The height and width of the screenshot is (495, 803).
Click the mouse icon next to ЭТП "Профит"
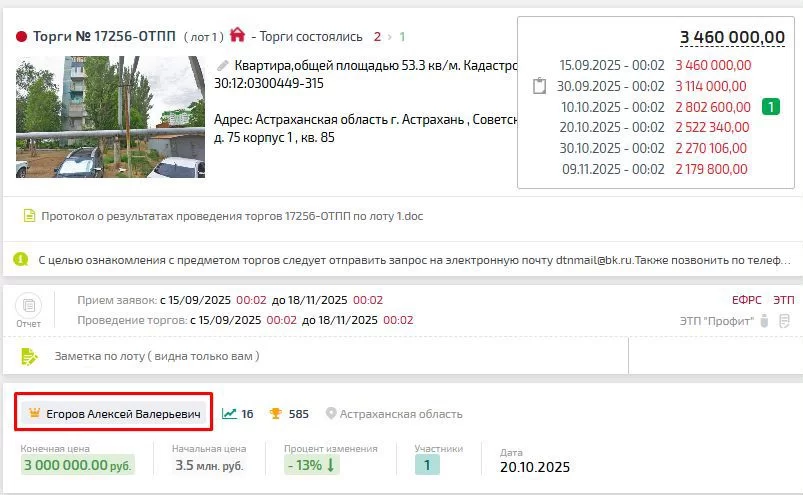pos(764,321)
